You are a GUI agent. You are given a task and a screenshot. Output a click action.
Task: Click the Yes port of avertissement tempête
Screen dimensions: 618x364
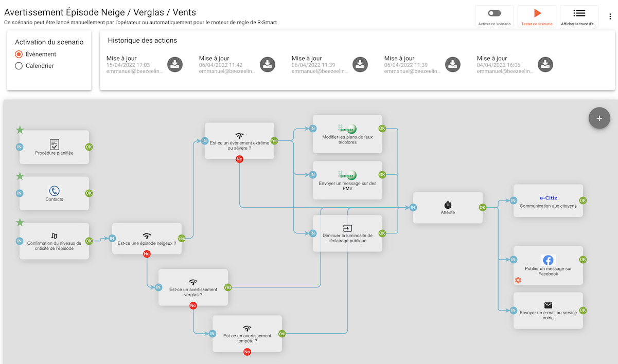pyautogui.click(x=282, y=334)
